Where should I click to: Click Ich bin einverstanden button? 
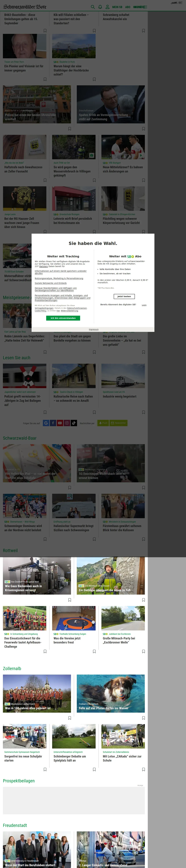[x=63, y=318]
